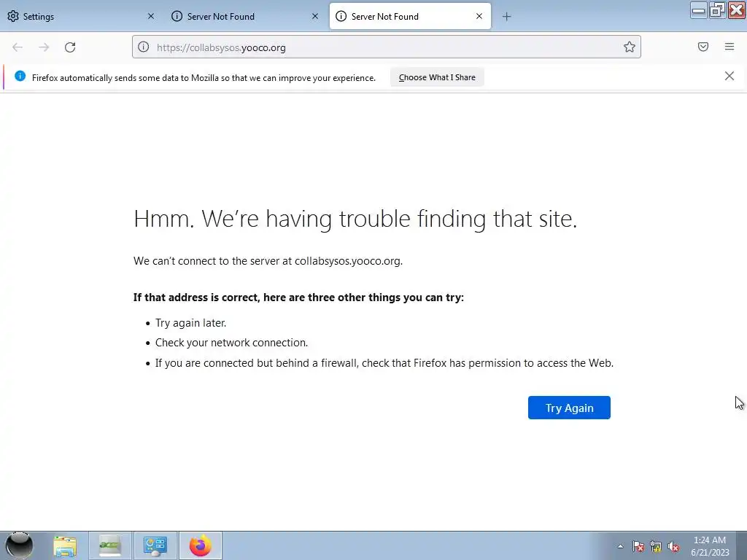Screen dimensions: 747x560
Task: Open a new tab
Action: coord(506,17)
